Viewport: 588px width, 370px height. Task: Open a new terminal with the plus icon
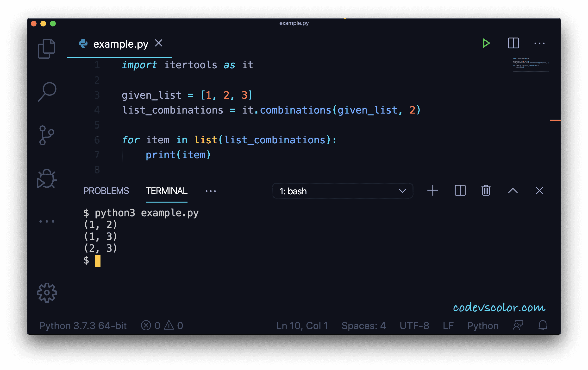click(433, 191)
